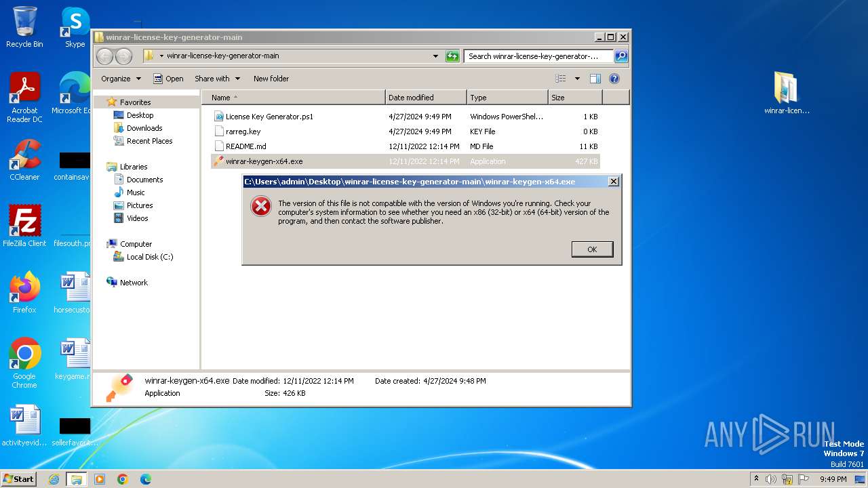Open winrar-licen folder on desktop
868x488 pixels.
click(x=787, y=94)
